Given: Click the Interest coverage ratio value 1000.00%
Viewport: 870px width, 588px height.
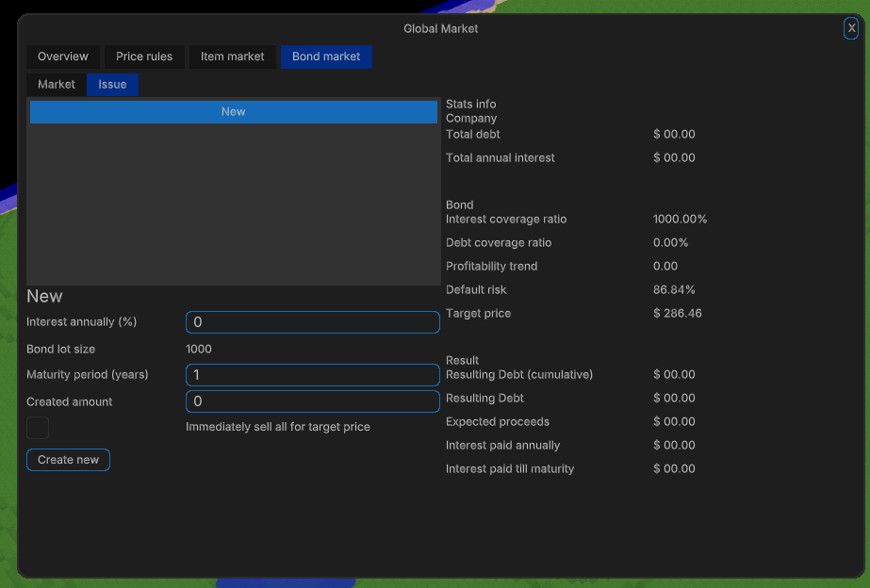Looking at the screenshot, I should [x=680, y=219].
